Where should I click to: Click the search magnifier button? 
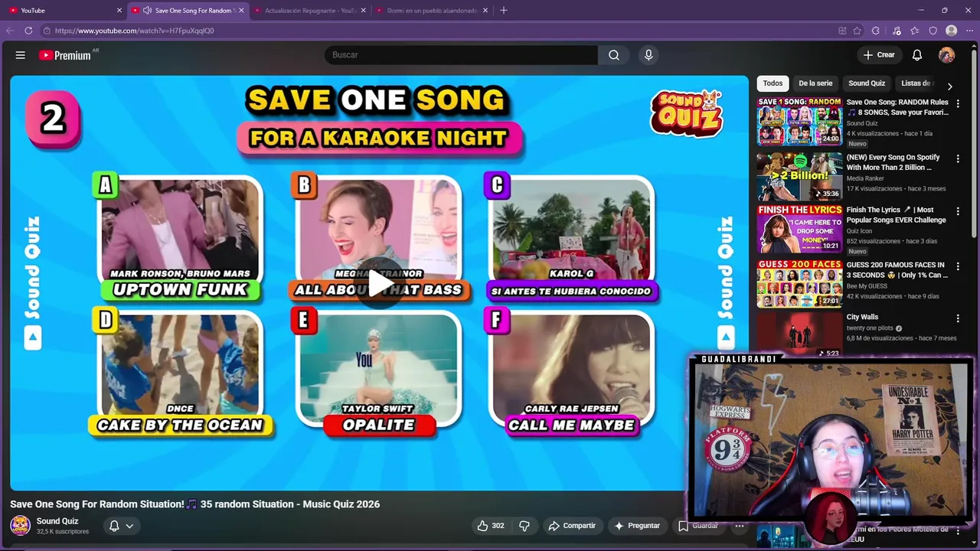(x=614, y=55)
